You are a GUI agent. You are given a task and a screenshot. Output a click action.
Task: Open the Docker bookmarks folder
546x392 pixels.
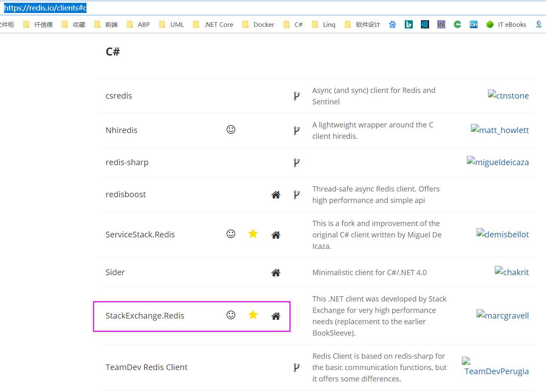[259, 24]
